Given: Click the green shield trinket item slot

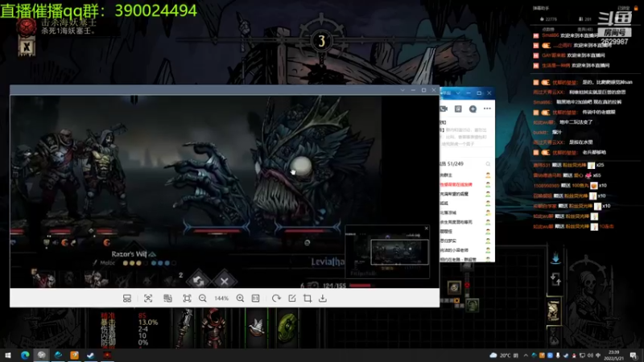Looking at the screenshot, I should tap(287, 328).
